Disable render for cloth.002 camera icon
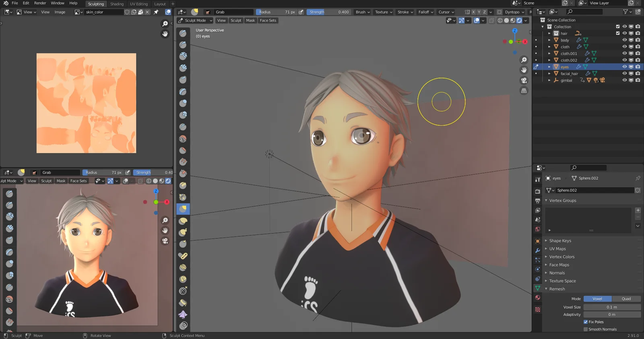Screen dimensions: 644x339 (x=638, y=60)
